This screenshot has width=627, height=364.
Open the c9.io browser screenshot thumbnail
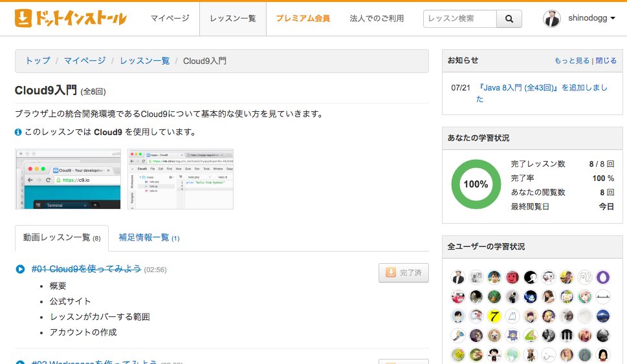point(68,179)
